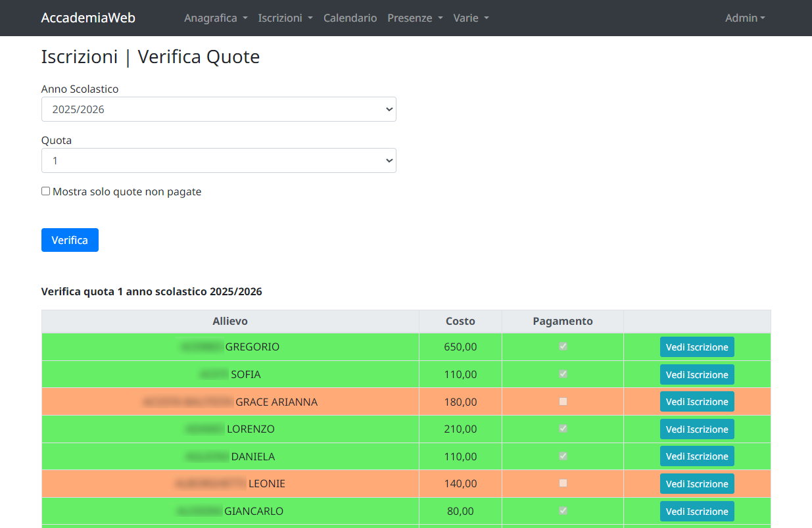Expand the Varie menu
Screen dimensions: 812x528
pyautogui.click(x=471, y=18)
